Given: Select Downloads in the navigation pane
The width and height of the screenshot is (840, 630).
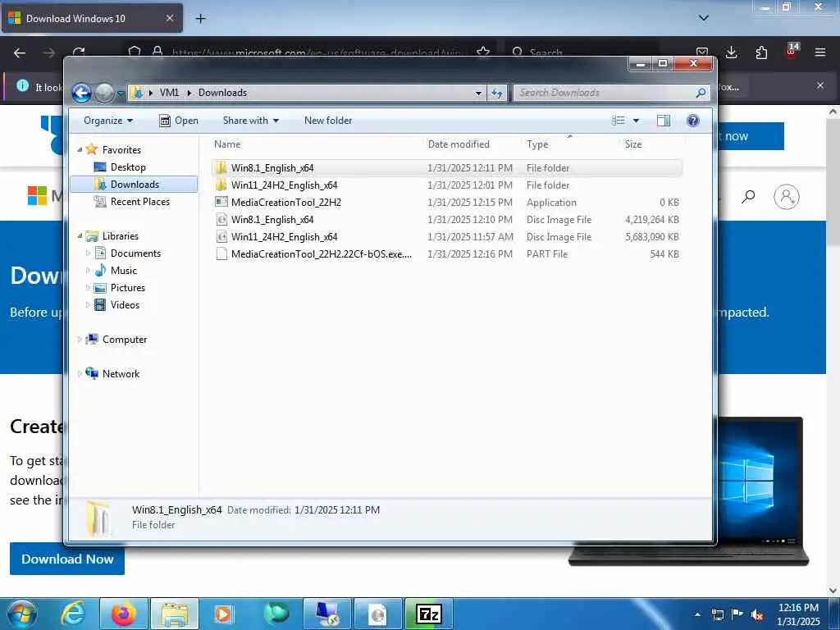Looking at the screenshot, I should click(134, 185).
